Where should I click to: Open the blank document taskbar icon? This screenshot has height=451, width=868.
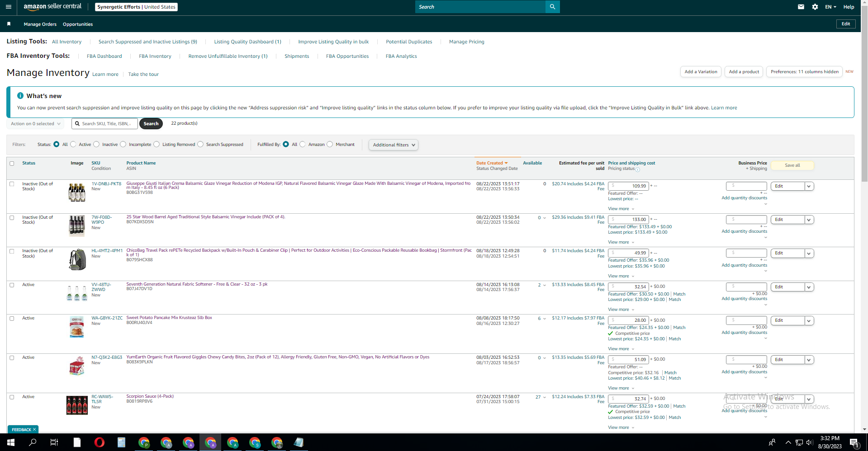pyautogui.click(x=77, y=442)
